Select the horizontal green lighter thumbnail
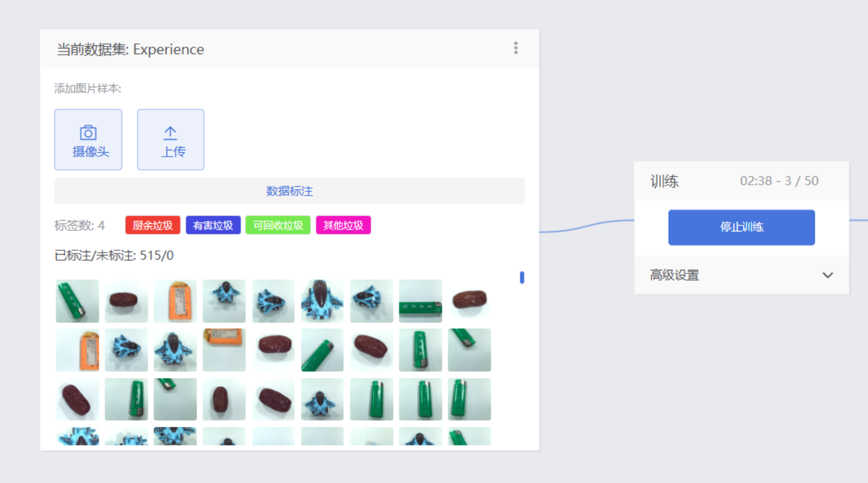Viewport: 868px width, 483px height. point(420,301)
